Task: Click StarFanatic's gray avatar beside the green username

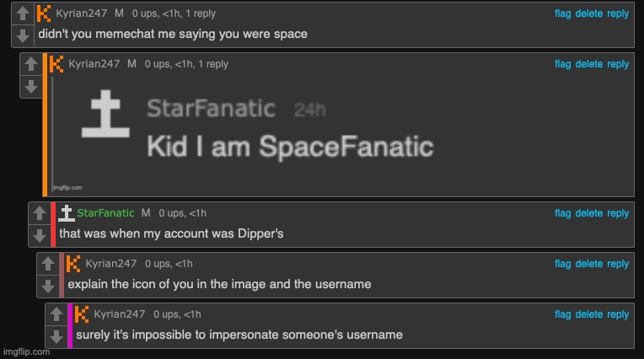Action: click(66, 212)
